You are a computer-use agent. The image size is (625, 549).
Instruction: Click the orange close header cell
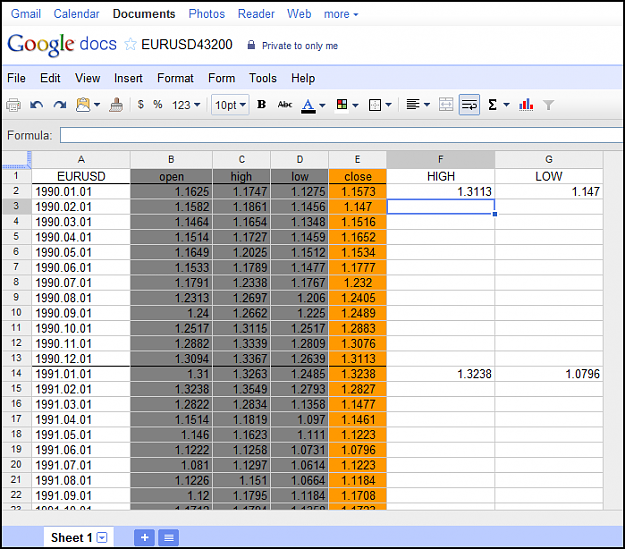358,176
